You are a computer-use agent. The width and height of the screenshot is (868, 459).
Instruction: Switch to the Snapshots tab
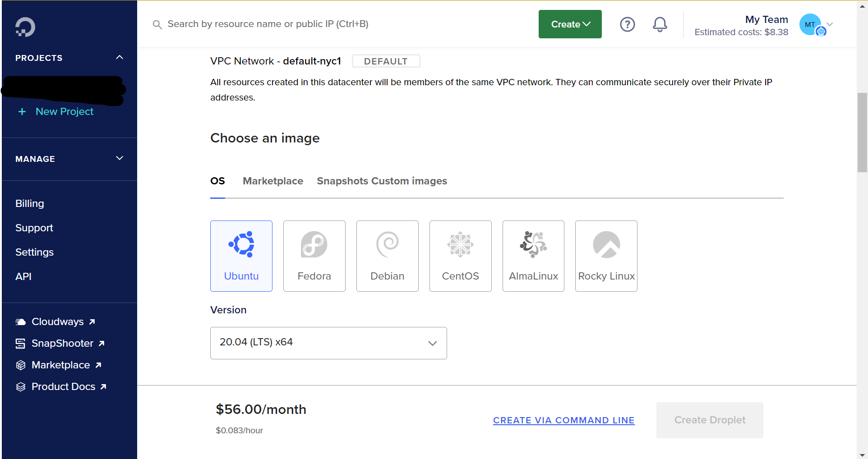(342, 181)
